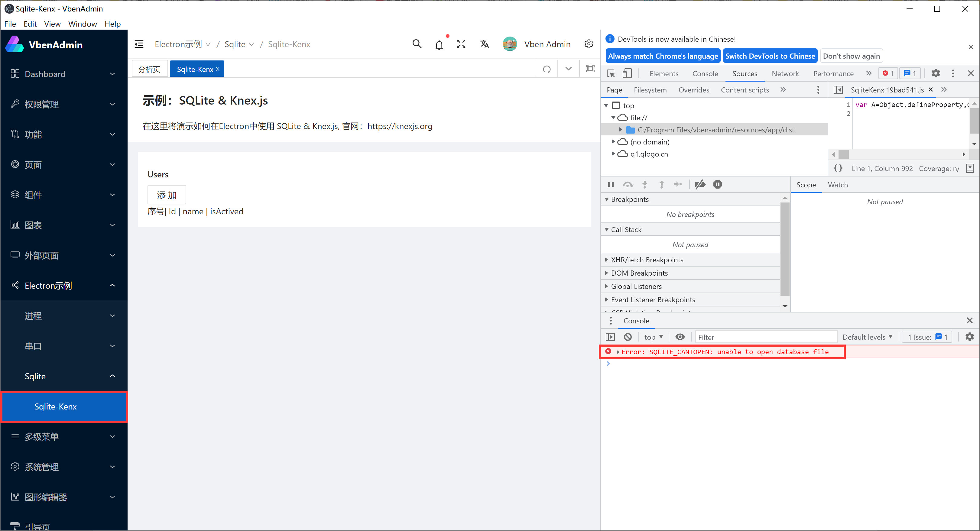Toggle deactivate breakpoints icon

[699, 184]
